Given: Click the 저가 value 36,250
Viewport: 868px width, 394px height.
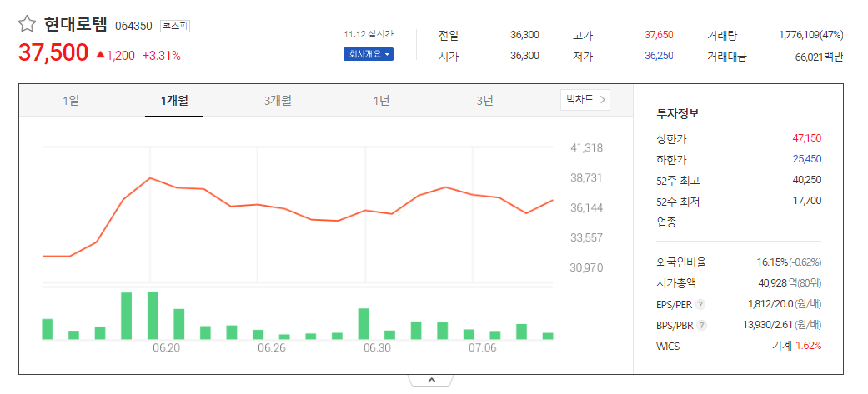Looking at the screenshot, I should [659, 56].
